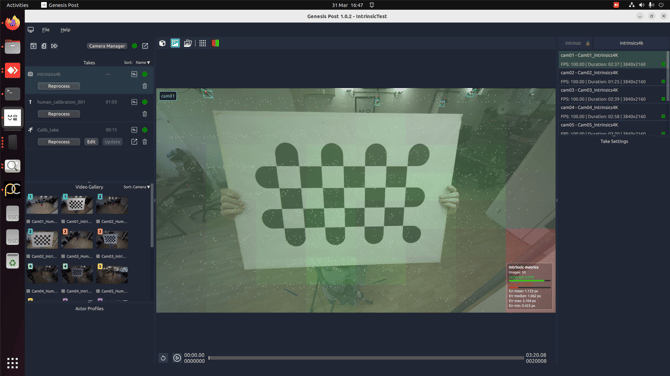Tick the Cam01_Hum... video checkbox
670x376 pixels.
click(x=29, y=221)
